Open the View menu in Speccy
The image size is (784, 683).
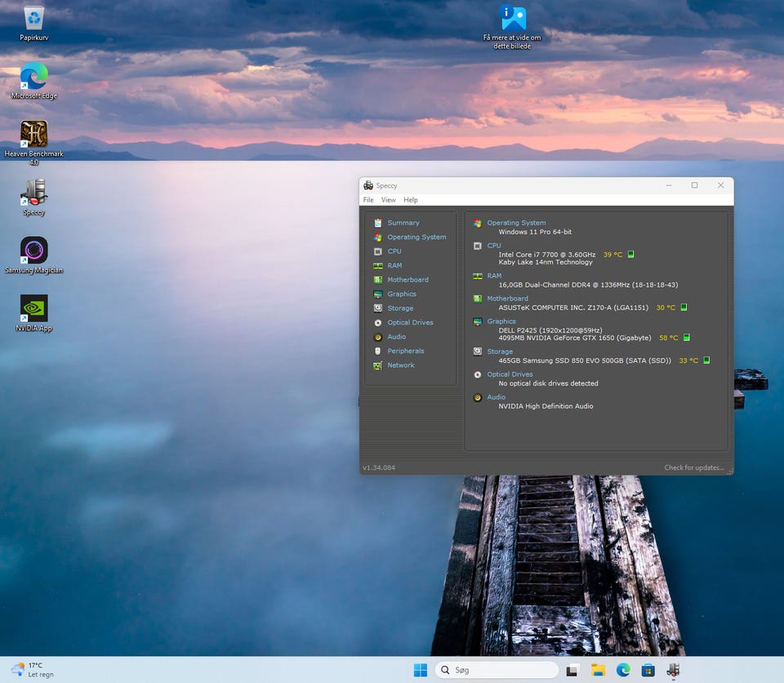(x=389, y=199)
